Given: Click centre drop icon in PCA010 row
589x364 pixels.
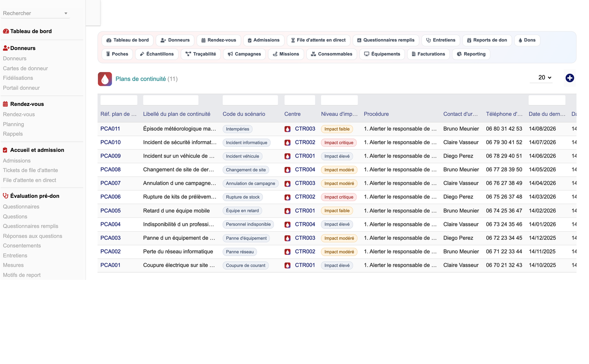Looking at the screenshot, I should [x=287, y=143].
